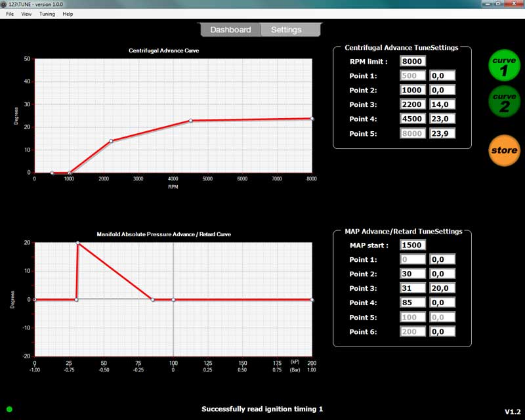Viewport: 525px width, 420px height.
Task: Click the 2200 RPM point on centrifugal curve
Action: 111,141
